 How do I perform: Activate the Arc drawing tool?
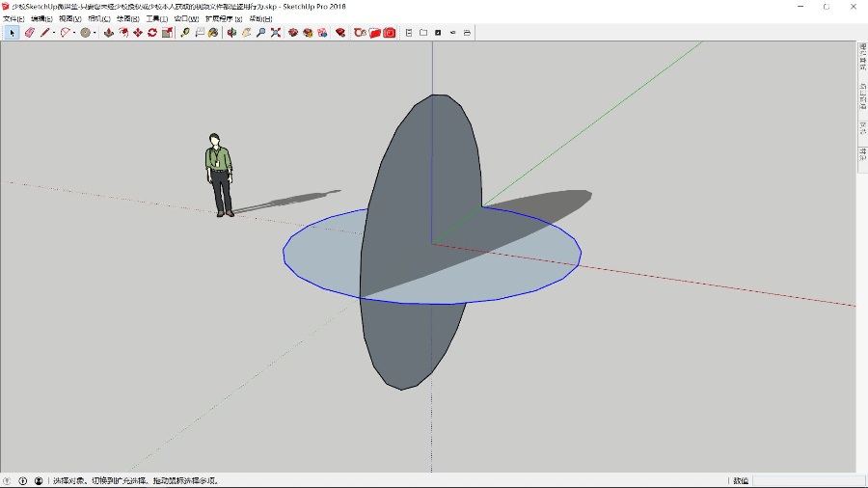tap(65, 33)
